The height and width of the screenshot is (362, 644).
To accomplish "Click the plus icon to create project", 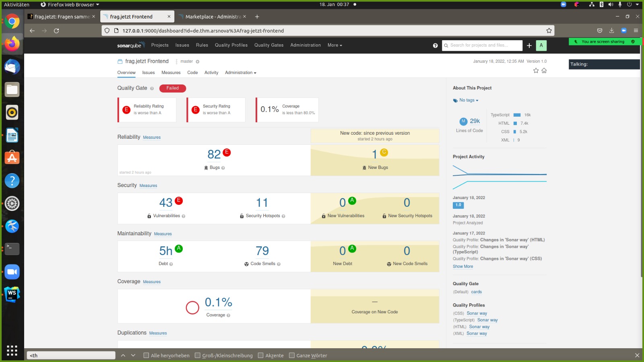I will [529, 45].
